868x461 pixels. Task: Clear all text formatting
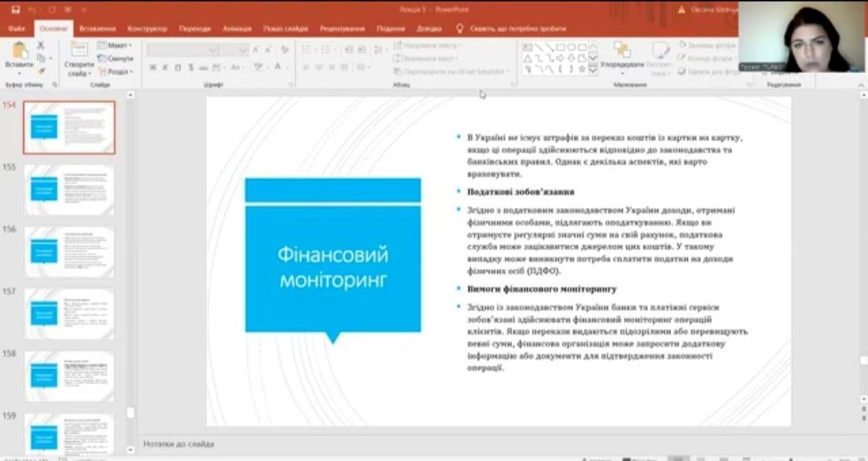click(x=285, y=50)
